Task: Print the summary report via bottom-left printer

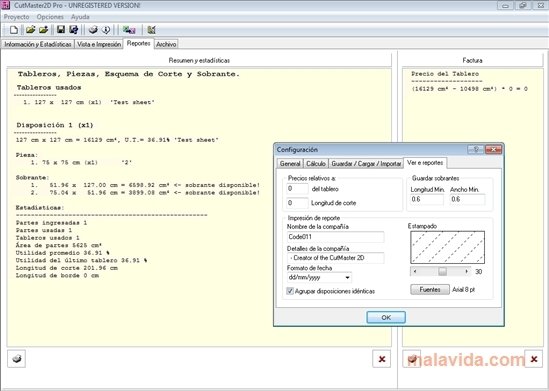Action: tap(16, 358)
